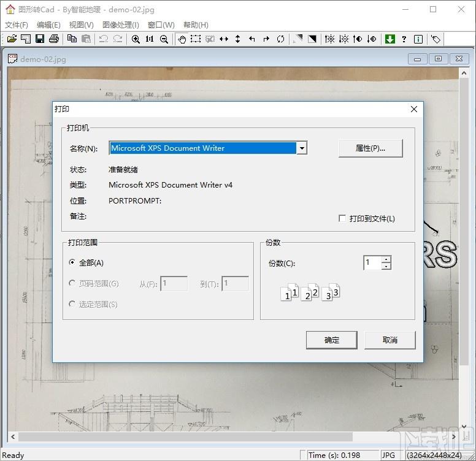Select the hand pan tool
The height and width of the screenshot is (461, 476).
pyautogui.click(x=182, y=39)
